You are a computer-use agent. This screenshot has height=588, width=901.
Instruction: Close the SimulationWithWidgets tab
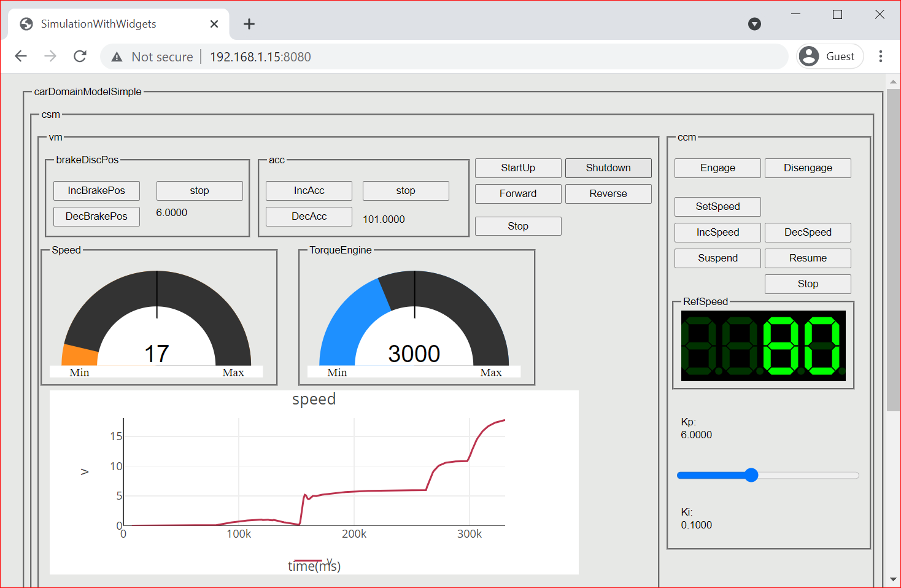[x=214, y=24]
